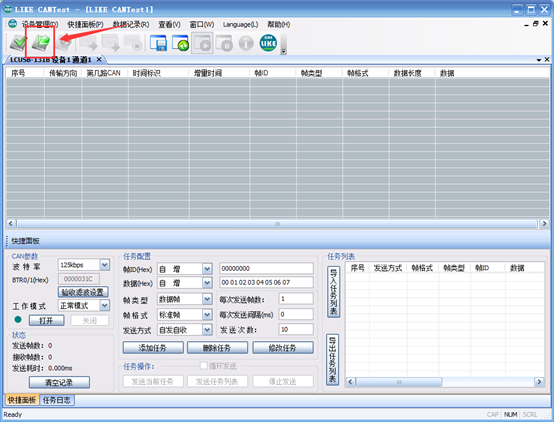Close the LCUSB-131B 设备1 通道1 tab
The width and height of the screenshot is (554, 422).
99,59
